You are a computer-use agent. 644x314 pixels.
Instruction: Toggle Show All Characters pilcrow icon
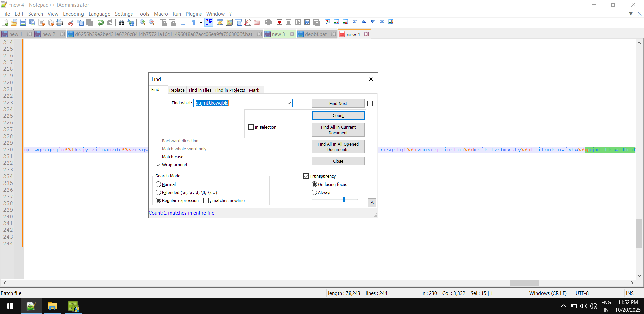pyautogui.click(x=194, y=22)
